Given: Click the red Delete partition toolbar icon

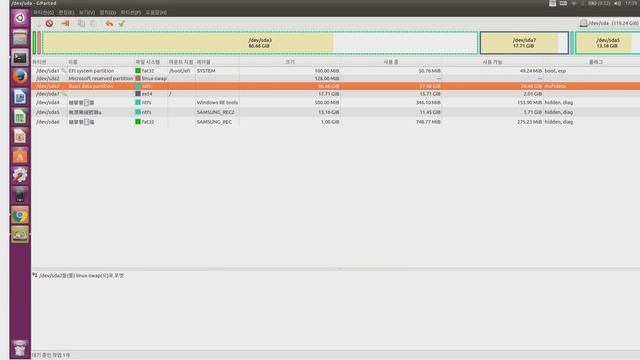Looking at the screenshot, I should [49, 23].
